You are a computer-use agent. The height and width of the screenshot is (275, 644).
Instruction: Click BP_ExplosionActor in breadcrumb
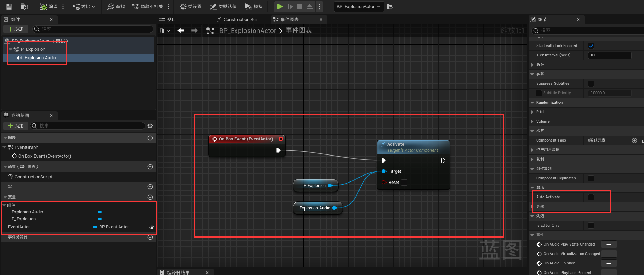pyautogui.click(x=248, y=31)
